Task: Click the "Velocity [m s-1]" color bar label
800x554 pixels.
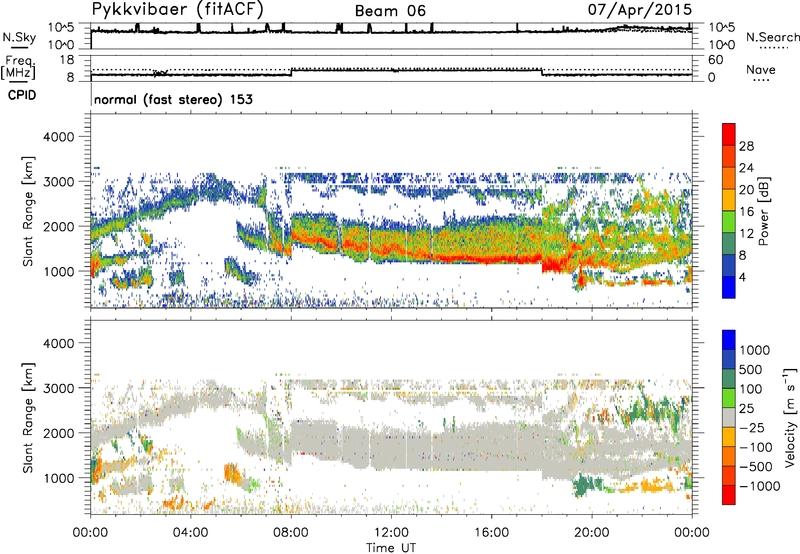Action: coord(790,417)
